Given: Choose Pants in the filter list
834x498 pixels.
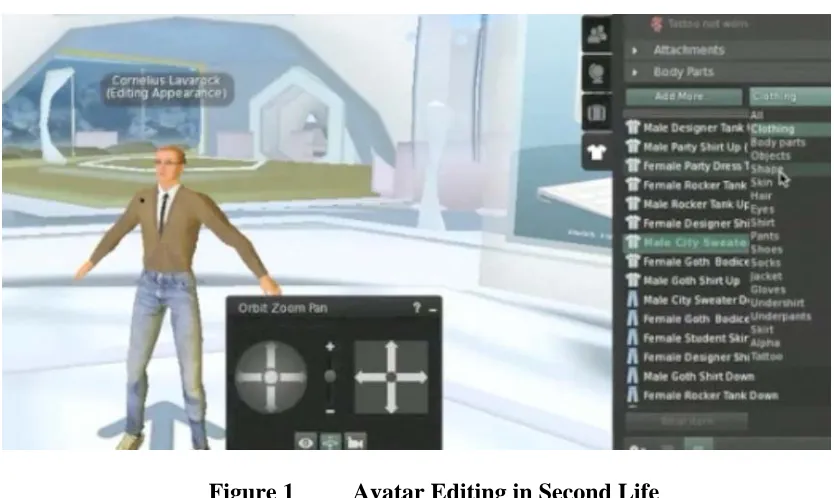Looking at the screenshot, I should pyautogui.click(x=764, y=236).
